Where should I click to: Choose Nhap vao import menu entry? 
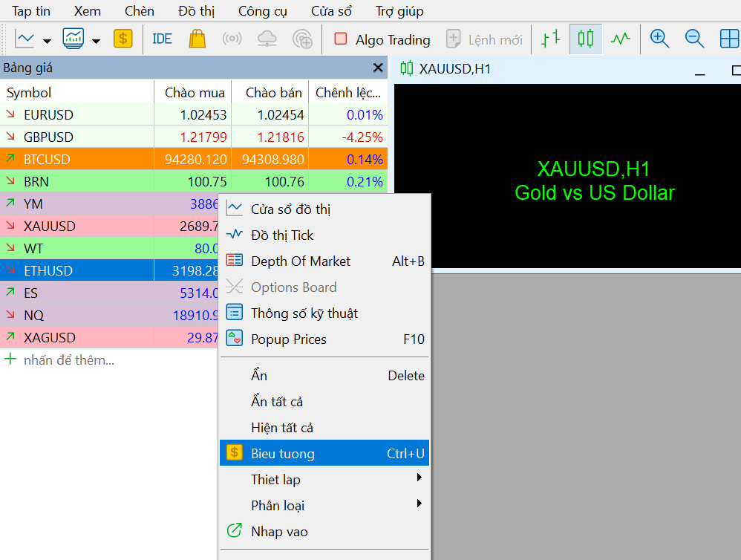pos(324,531)
